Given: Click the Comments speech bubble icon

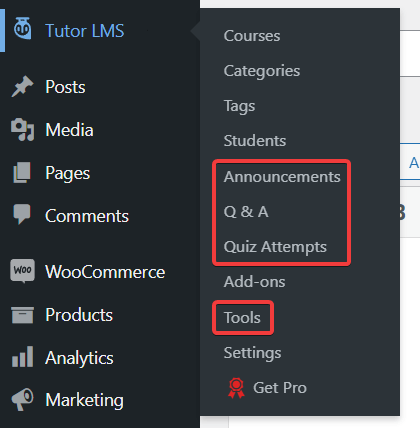Looking at the screenshot, I should point(22,214).
